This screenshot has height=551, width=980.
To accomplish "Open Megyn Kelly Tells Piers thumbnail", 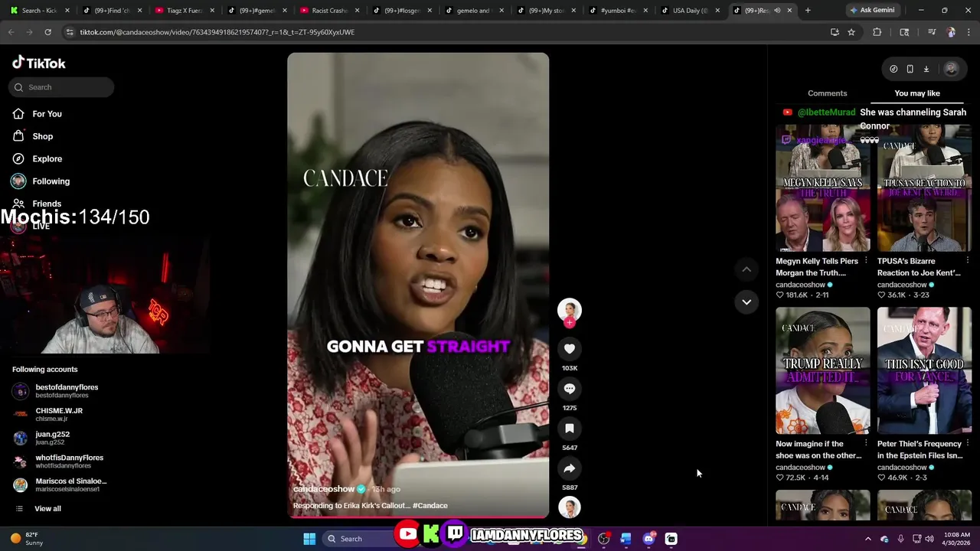I will pos(823,188).
